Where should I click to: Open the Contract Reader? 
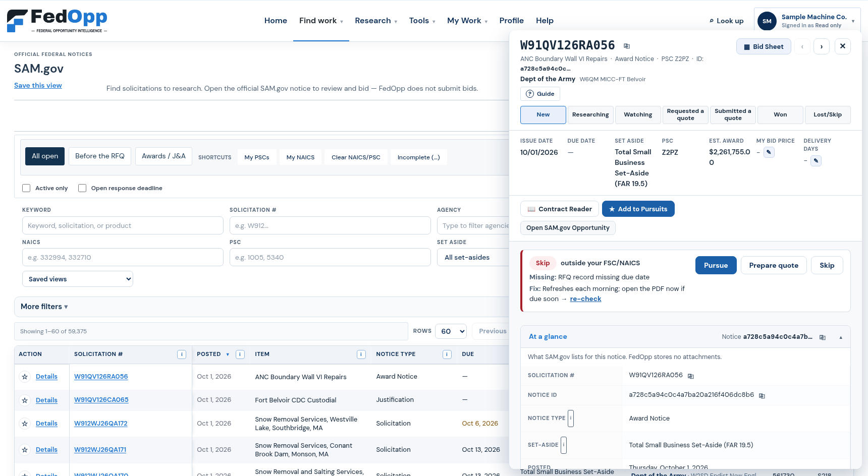[560, 209]
